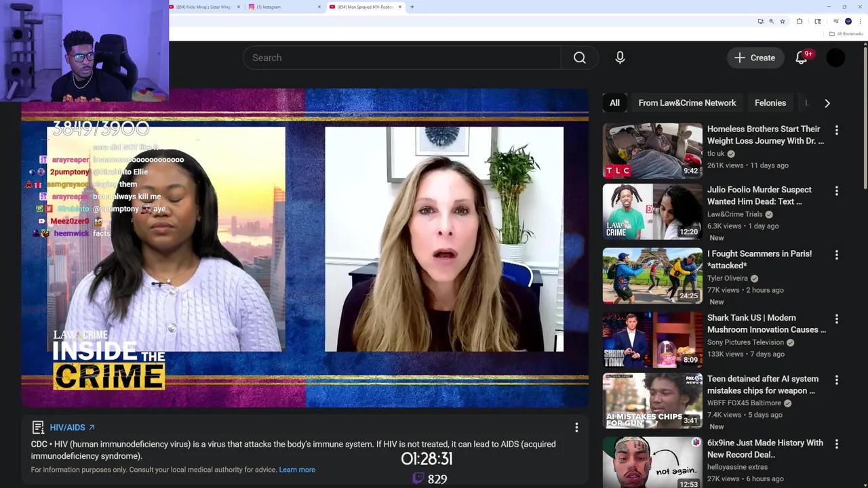Image resolution: width=868 pixels, height=488 pixels.
Task: Click '6ix9ine Just Made History' title
Action: click(765, 449)
